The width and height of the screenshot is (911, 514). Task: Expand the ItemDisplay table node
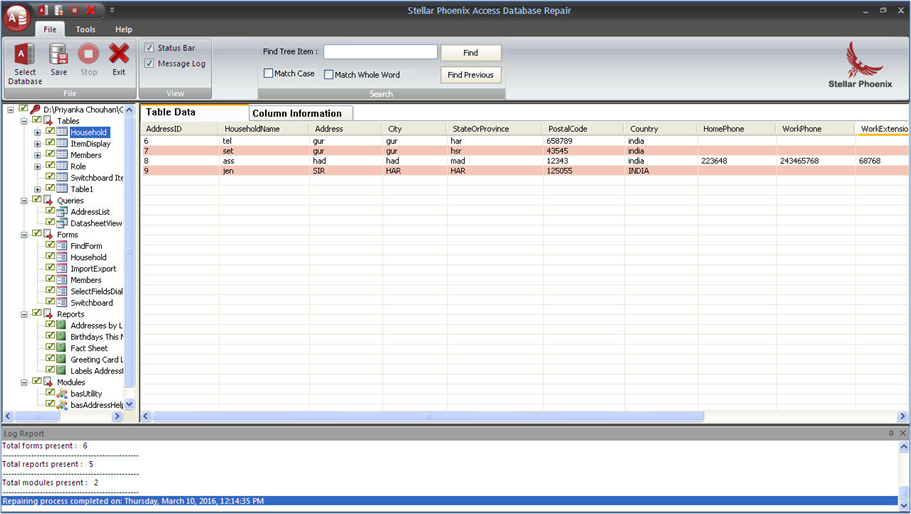38,144
